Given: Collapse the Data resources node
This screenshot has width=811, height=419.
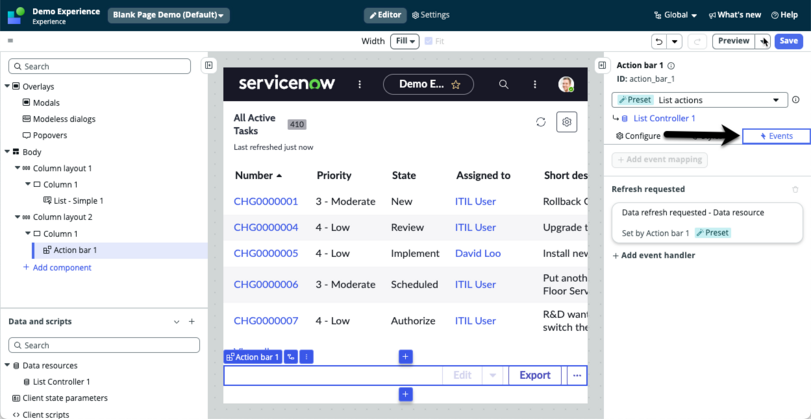Looking at the screenshot, I should pyautogui.click(x=7, y=365).
